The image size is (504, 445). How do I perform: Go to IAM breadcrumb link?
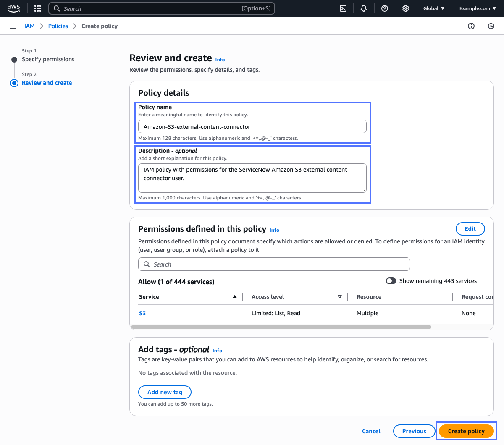click(x=29, y=26)
